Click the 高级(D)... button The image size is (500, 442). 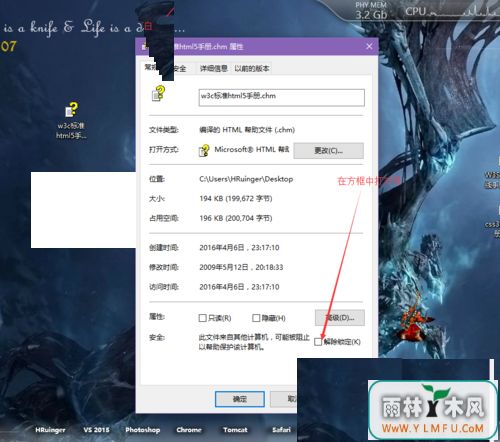[x=340, y=318]
